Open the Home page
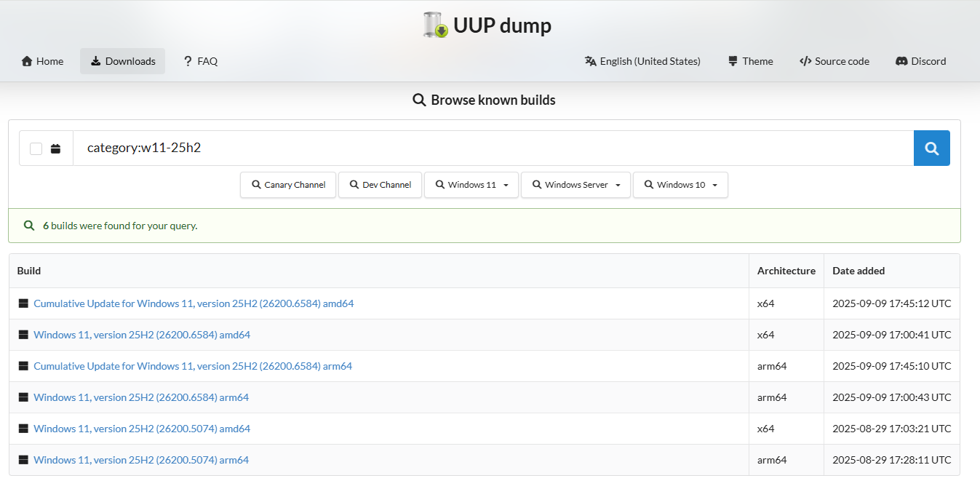The image size is (980, 481). [x=42, y=61]
